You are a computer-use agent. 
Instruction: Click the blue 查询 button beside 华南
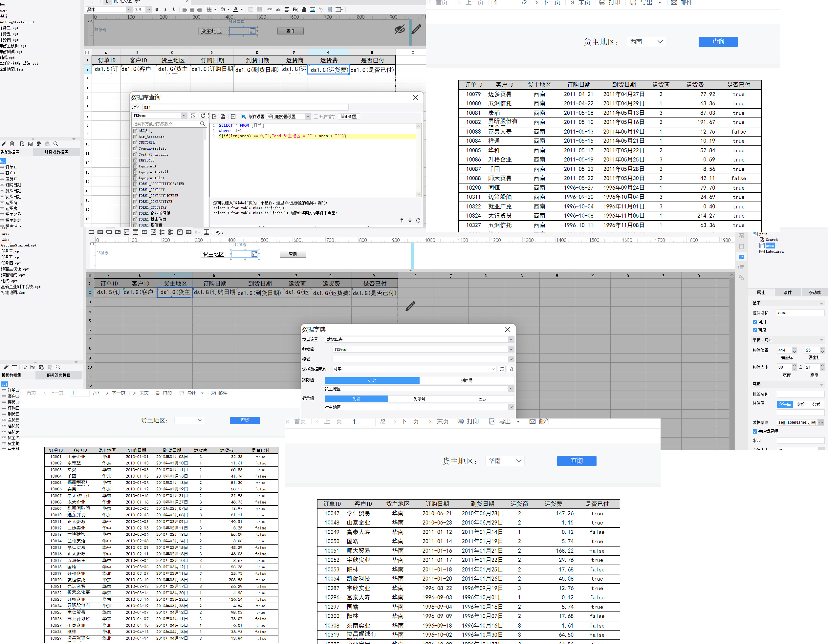point(576,461)
